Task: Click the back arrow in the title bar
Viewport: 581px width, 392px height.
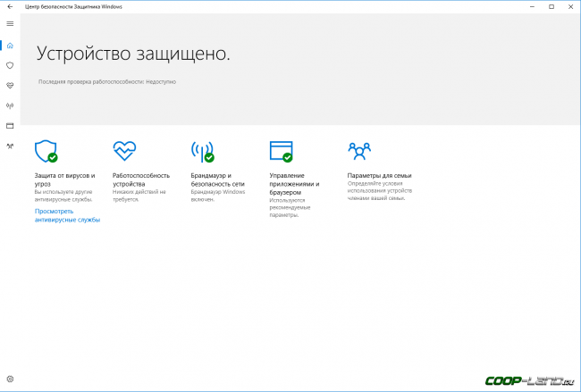Action: (x=10, y=6)
